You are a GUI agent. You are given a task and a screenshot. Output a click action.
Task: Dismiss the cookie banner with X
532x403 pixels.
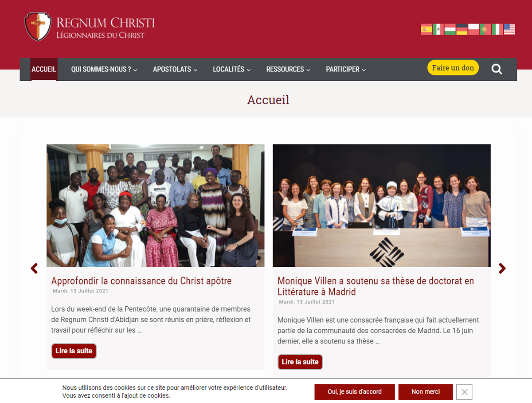464,392
